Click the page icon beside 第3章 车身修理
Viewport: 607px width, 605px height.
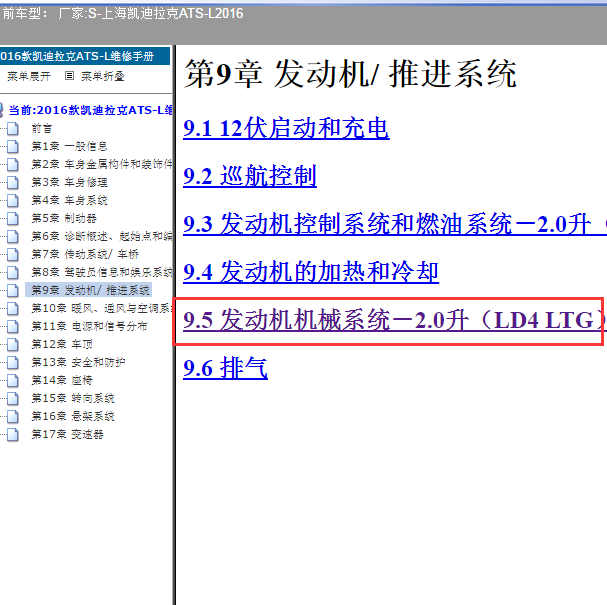pos(12,182)
